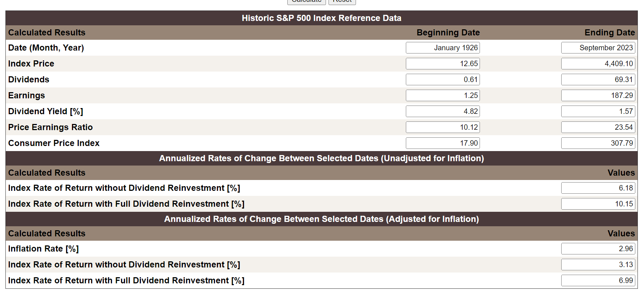Click the partially visible Calculate button
The width and height of the screenshot is (644, 296).
[306, 2]
